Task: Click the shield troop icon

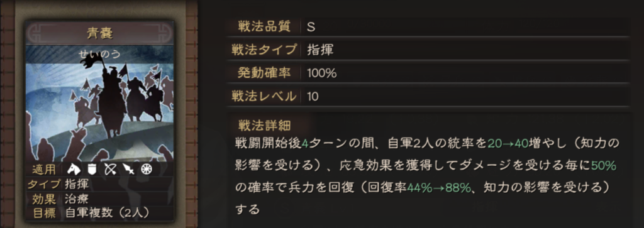Action: pyautogui.click(x=92, y=169)
